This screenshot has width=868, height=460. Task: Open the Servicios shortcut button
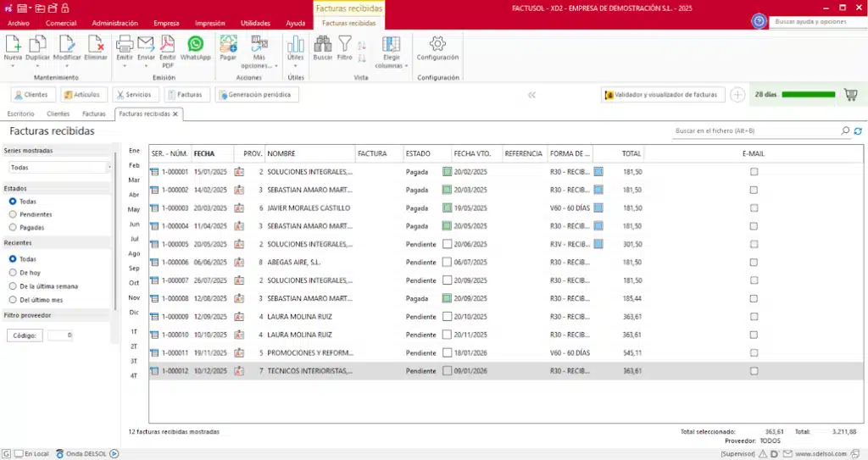click(136, 95)
